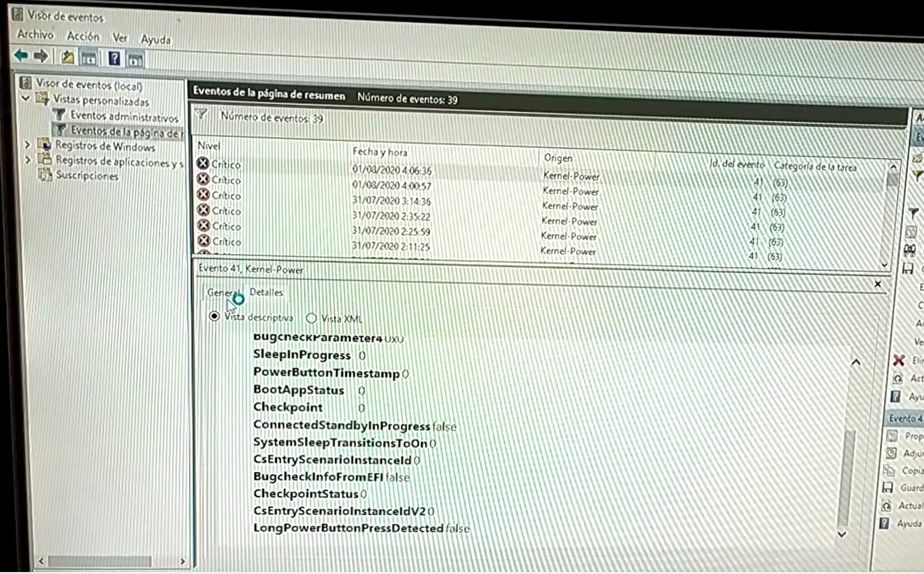The width and height of the screenshot is (924, 574).
Task: Open the Acción menu
Action: [83, 36]
